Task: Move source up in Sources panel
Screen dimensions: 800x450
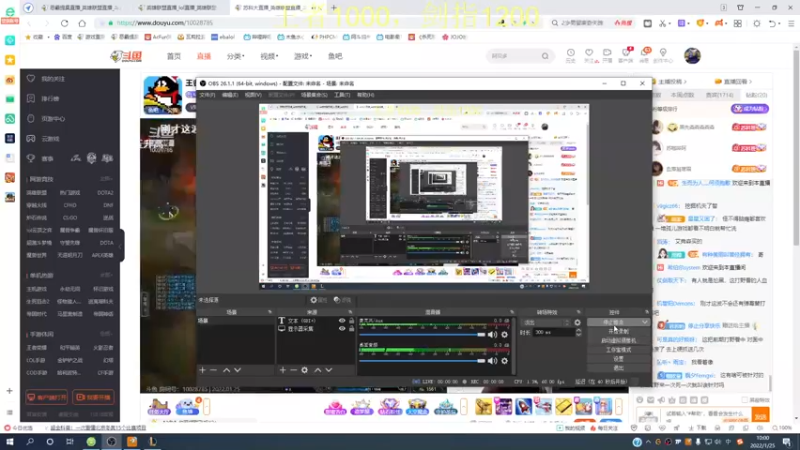Action: [317, 370]
